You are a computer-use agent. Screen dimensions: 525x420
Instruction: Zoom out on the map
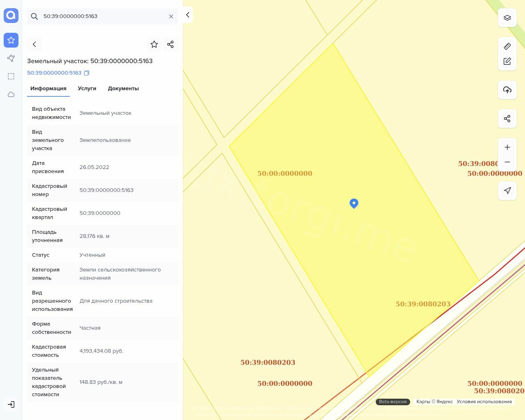507,162
